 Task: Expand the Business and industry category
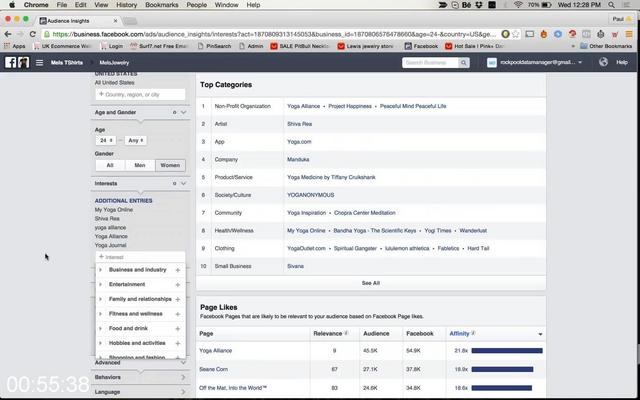pyautogui.click(x=100, y=270)
